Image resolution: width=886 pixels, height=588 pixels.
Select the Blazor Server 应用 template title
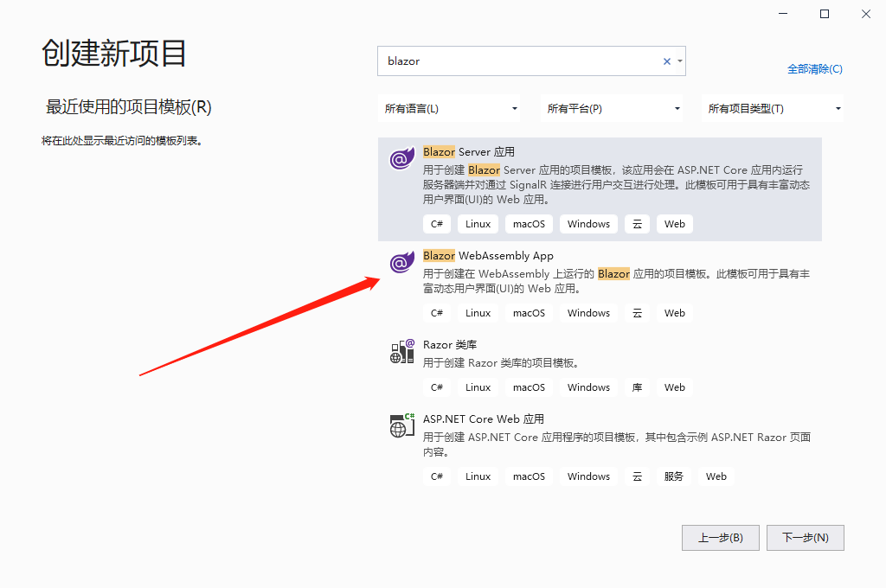(x=469, y=152)
